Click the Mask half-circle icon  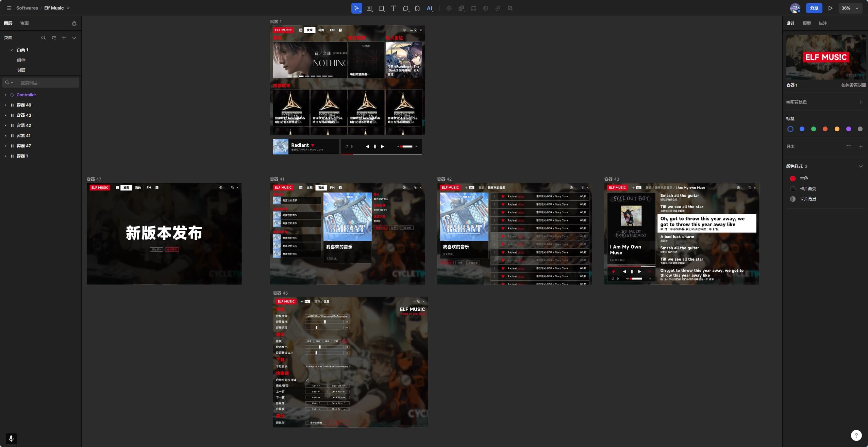tap(486, 8)
